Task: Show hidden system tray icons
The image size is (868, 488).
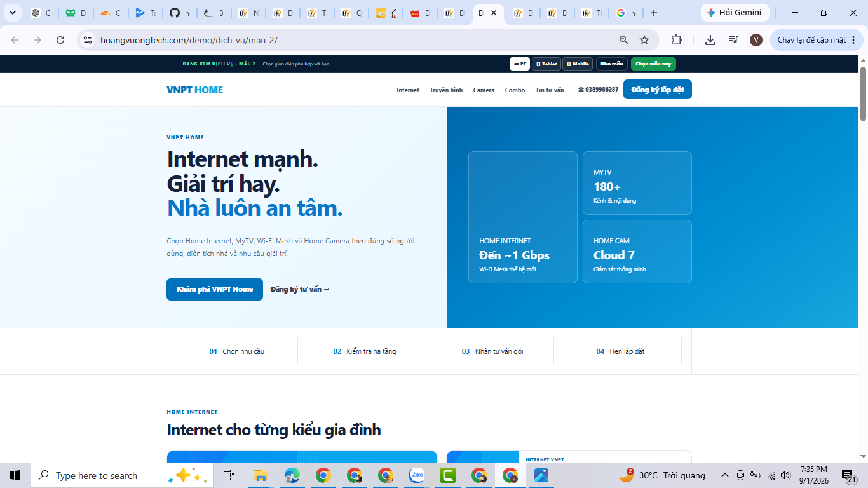Action: coord(724,475)
